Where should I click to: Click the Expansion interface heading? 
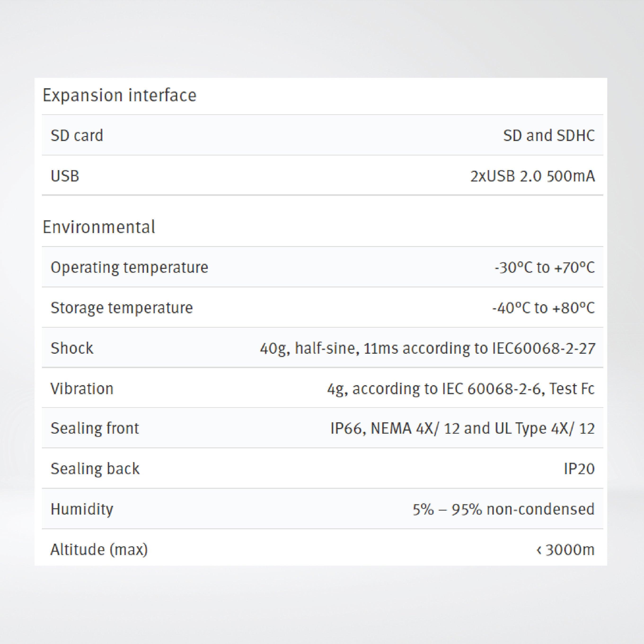point(119,96)
